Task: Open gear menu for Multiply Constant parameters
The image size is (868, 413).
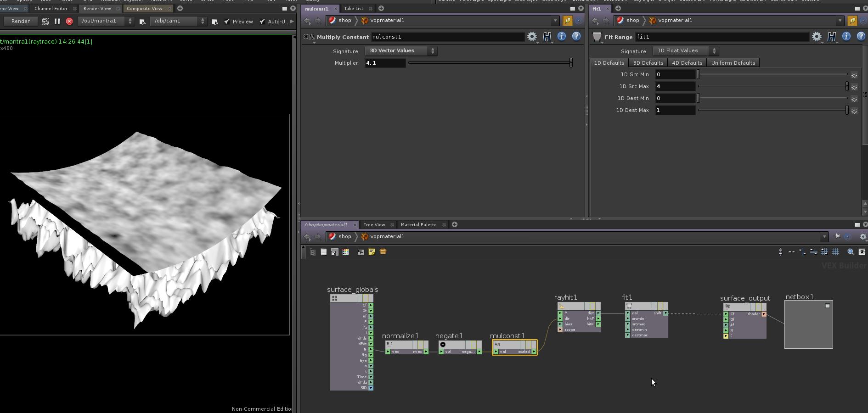Action: click(532, 37)
